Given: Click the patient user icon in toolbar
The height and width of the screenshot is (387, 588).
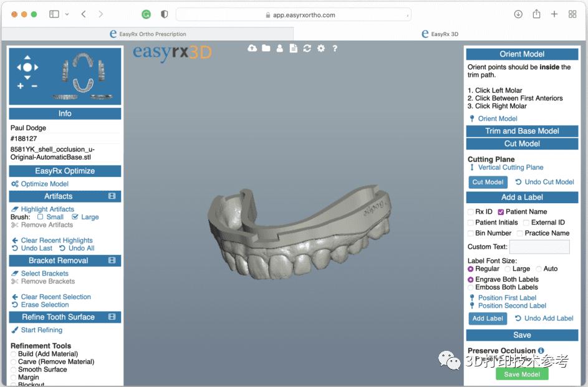Looking at the screenshot, I should pos(279,49).
